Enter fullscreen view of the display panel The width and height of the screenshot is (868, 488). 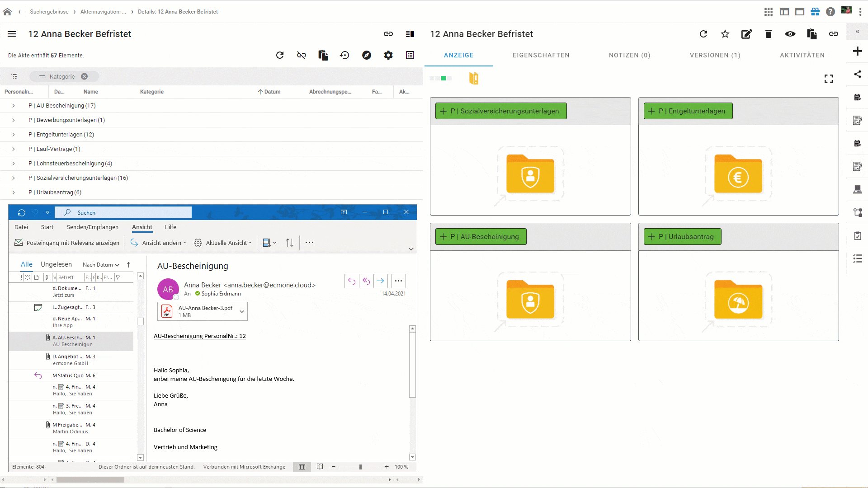pyautogui.click(x=829, y=79)
